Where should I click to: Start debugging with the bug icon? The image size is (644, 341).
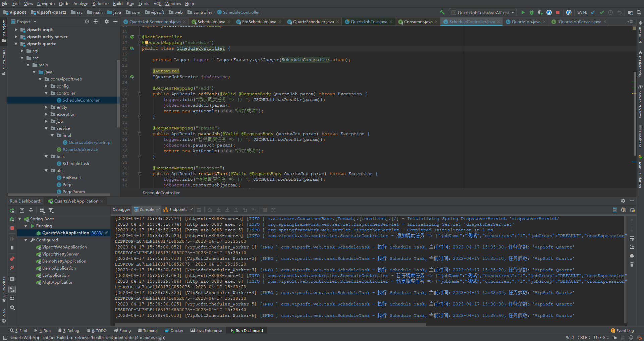point(531,12)
